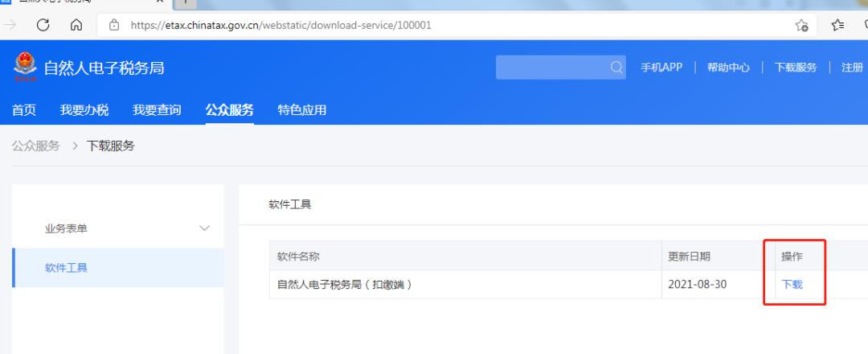The width and height of the screenshot is (868, 354).
Task: Open the 帮助中心 link
Action: [x=728, y=68]
